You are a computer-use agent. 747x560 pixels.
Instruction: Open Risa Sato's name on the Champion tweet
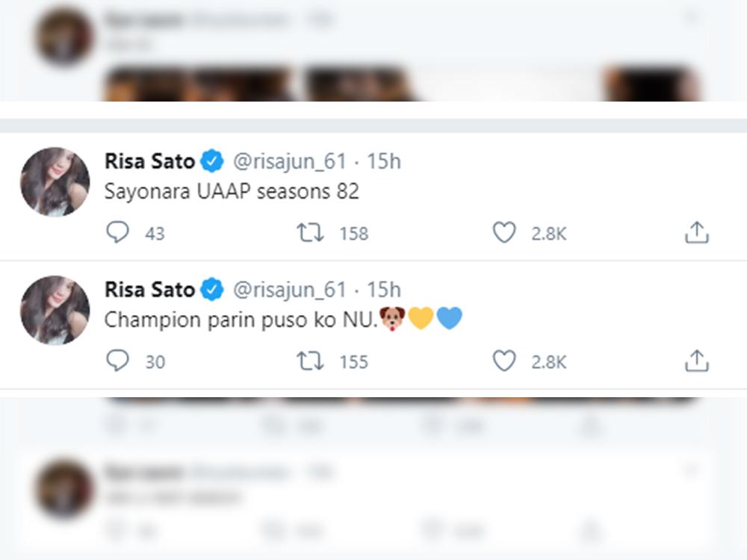click(x=149, y=289)
